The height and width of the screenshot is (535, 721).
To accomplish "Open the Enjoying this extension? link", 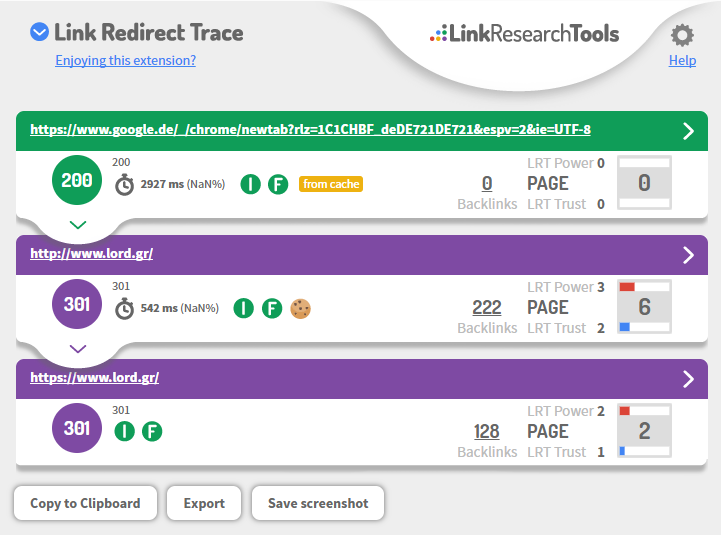I will (x=126, y=60).
